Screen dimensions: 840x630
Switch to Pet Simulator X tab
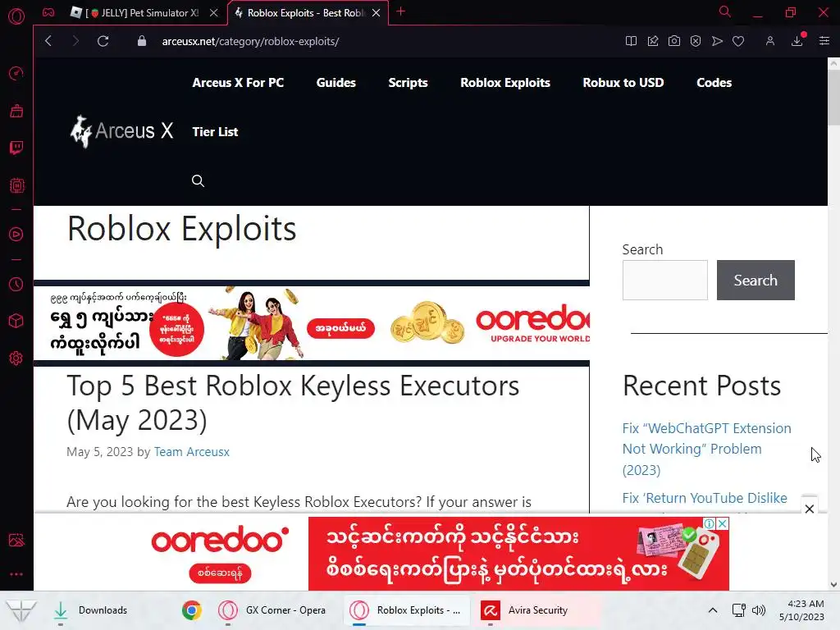[142, 13]
